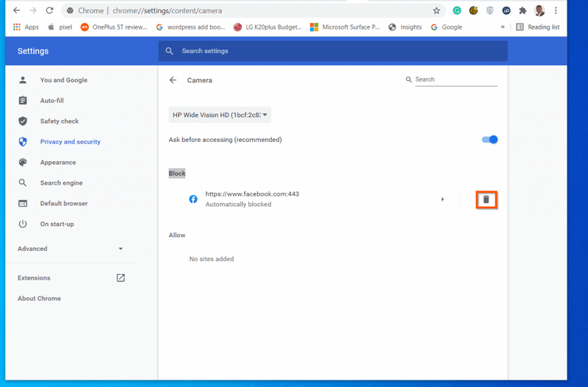Select Auto-fill in the sidebar
The image size is (588, 387).
point(51,101)
